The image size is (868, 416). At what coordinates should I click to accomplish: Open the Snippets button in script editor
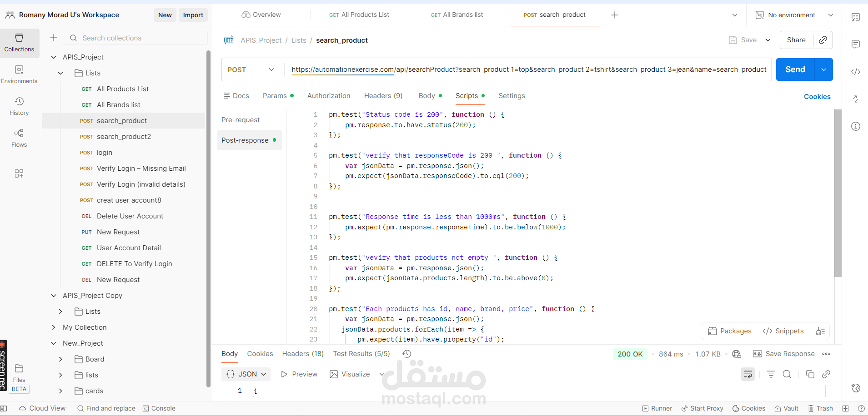tap(783, 331)
